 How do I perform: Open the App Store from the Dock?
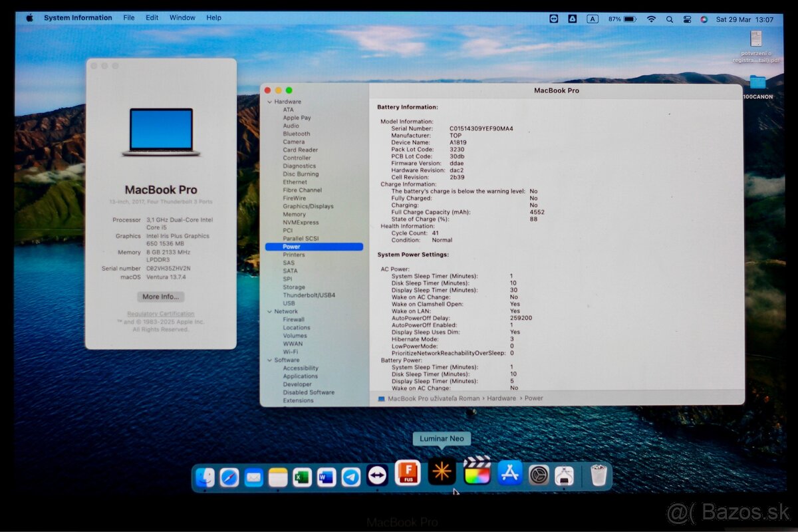pos(509,475)
